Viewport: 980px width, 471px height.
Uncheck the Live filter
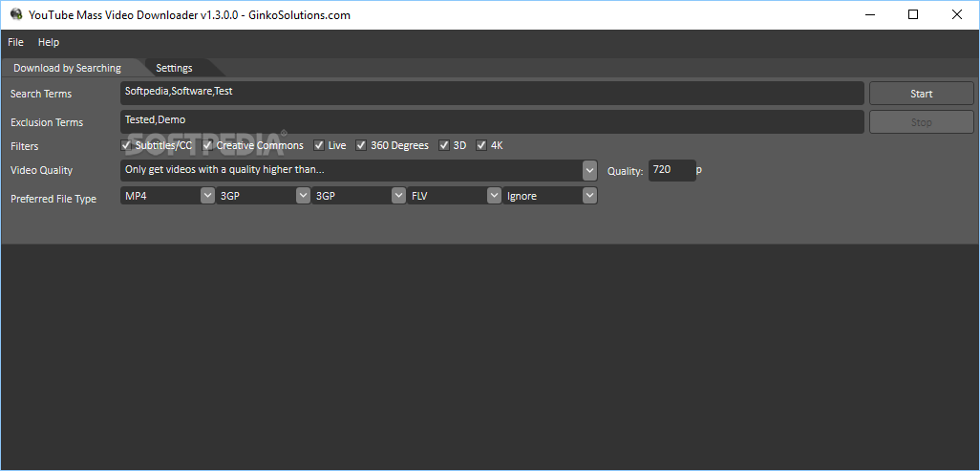319,145
